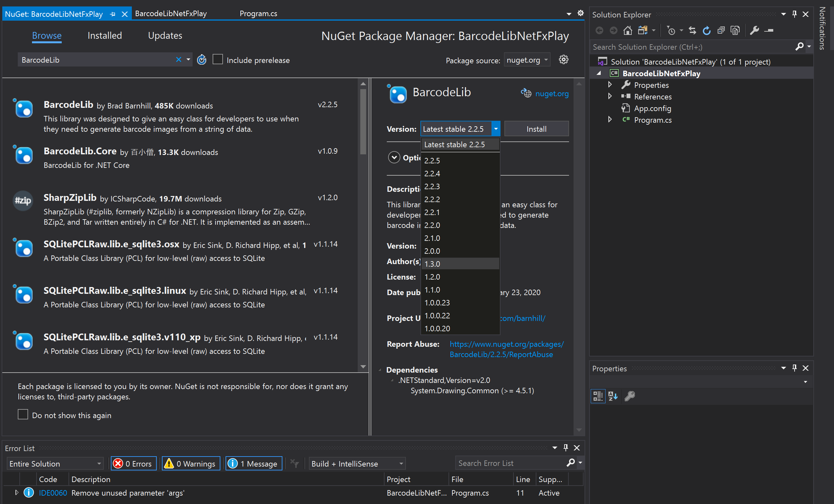Open properties wrench in Solution Explorer toolbar

point(755,30)
